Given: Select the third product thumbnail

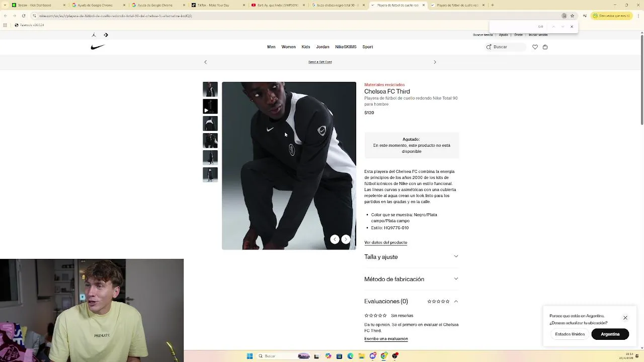Looking at the screenshot, I should 210,124.
